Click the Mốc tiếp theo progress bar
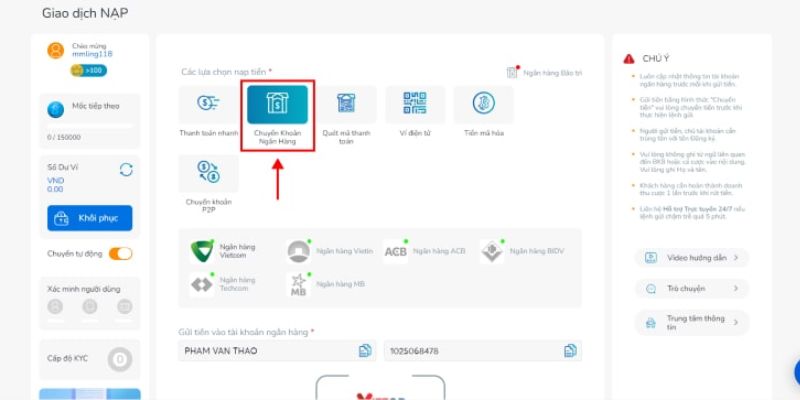Screen dimensions: 800x400 pyautogui.click(x=90, y=125)
